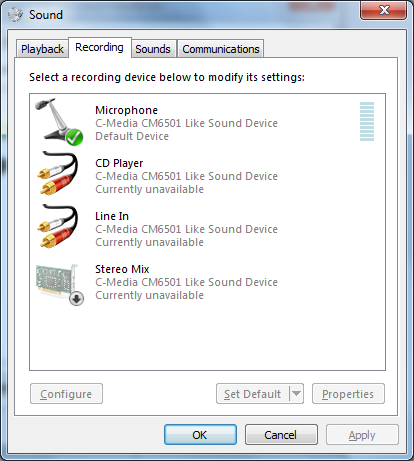Screen dimensions: 414x461
Task: Confirm with the OK button
Action: tap(200, 435)
